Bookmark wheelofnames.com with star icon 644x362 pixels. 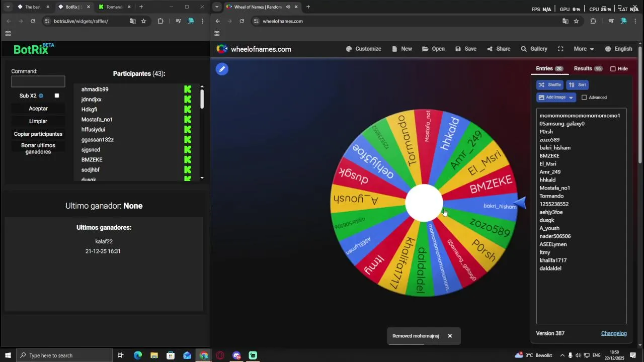(576, 21)
